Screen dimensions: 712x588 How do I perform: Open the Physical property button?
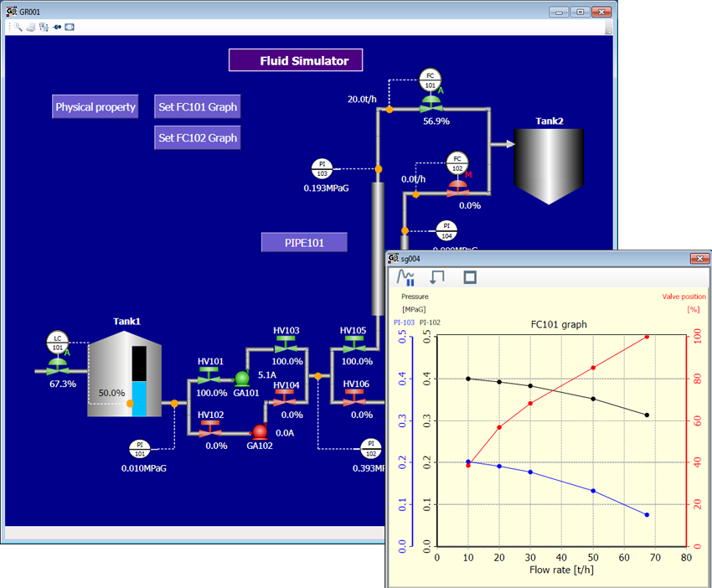95,107
